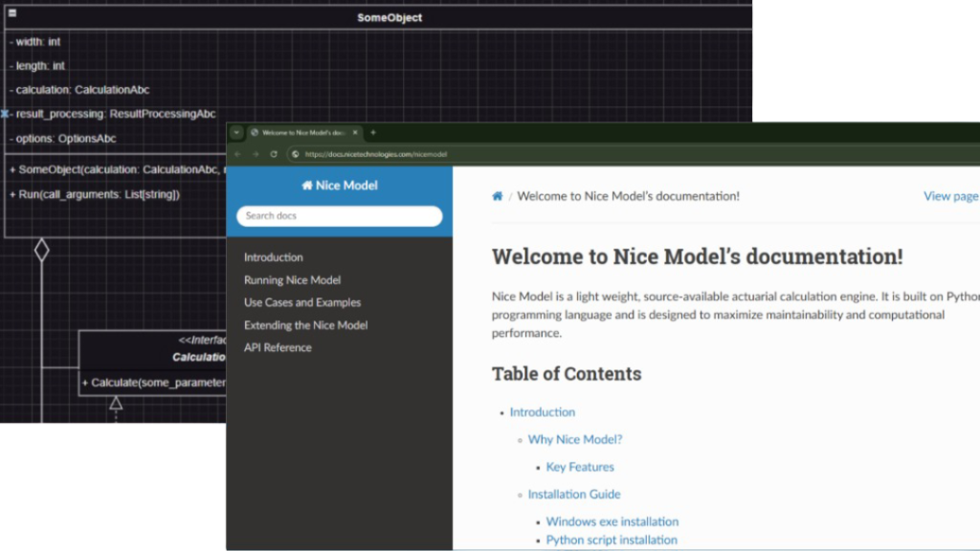The width and height of the screenshot is (980, 551).
Task: Close the Welcome to Nice Model's tab
Action: 355,132
